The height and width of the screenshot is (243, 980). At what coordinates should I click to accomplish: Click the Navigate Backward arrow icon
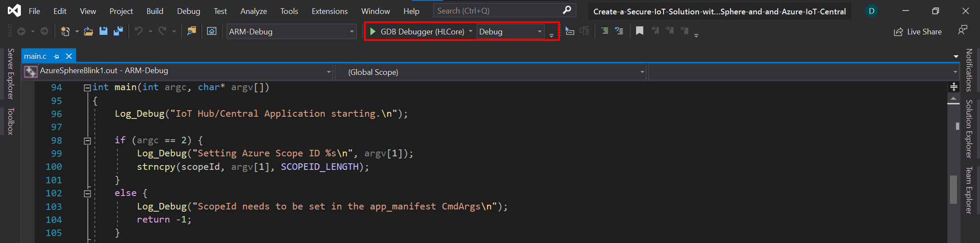[21, 31]
